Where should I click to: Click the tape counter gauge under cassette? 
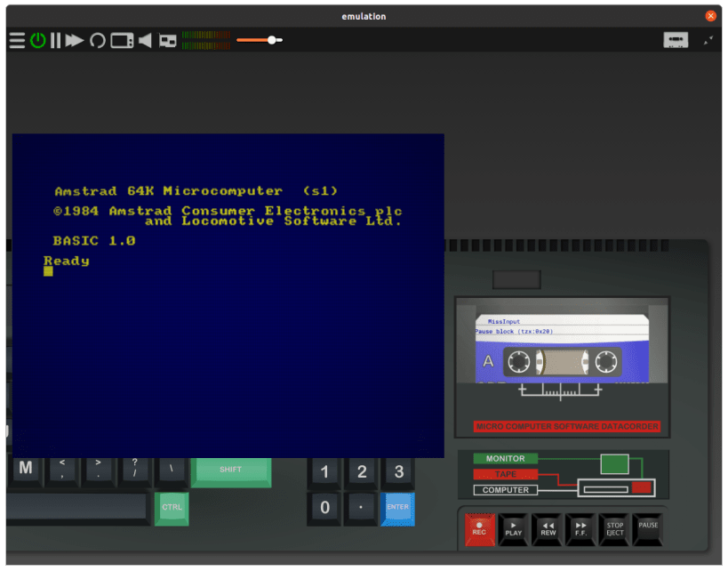coord(560,391)
